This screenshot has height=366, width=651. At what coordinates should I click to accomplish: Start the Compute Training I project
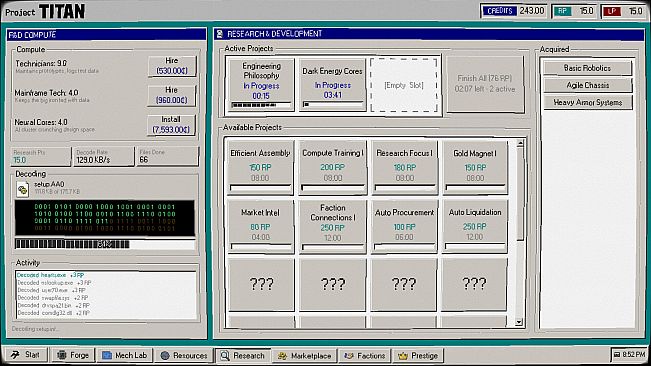[333, 167]
